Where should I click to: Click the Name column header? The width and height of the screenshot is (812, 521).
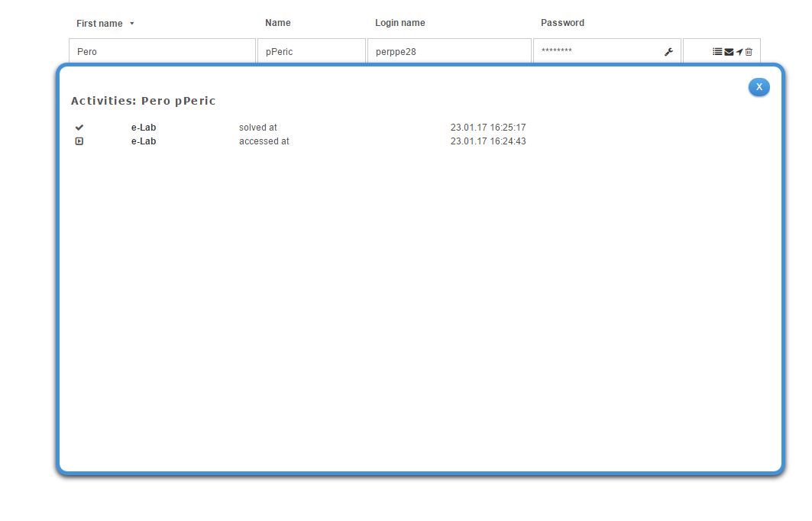[278, 23]
